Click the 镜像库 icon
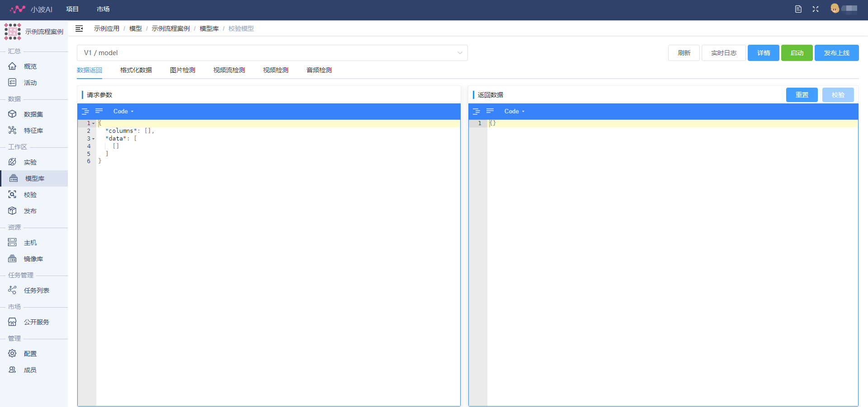The height and width of the screenshot is (407, 868). tap(12, 258)
